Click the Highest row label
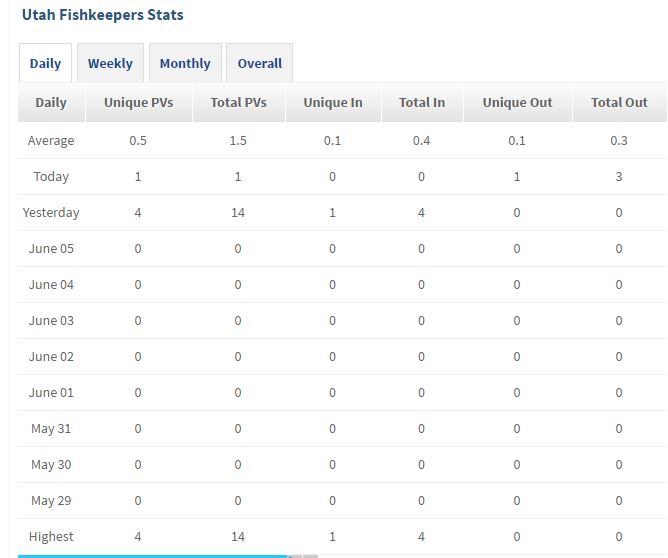 51,536
